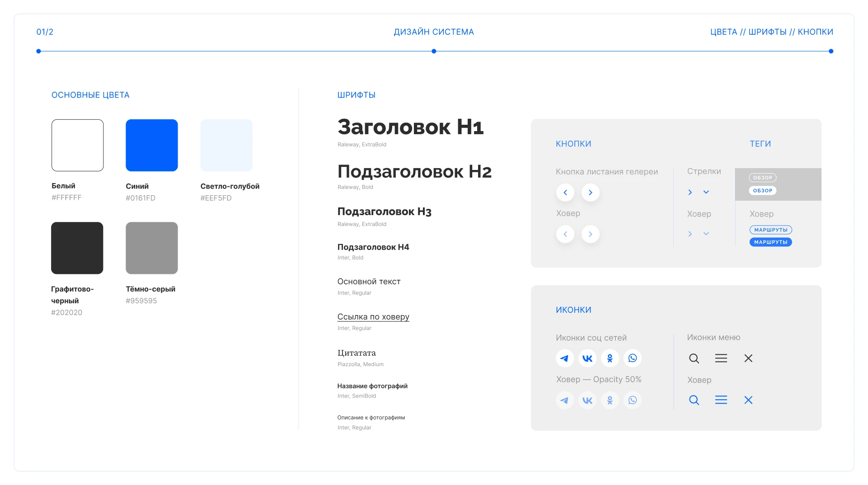Click the black close X icon
The height and width of the screenshot is (485, 868).
tap(748, 358)
